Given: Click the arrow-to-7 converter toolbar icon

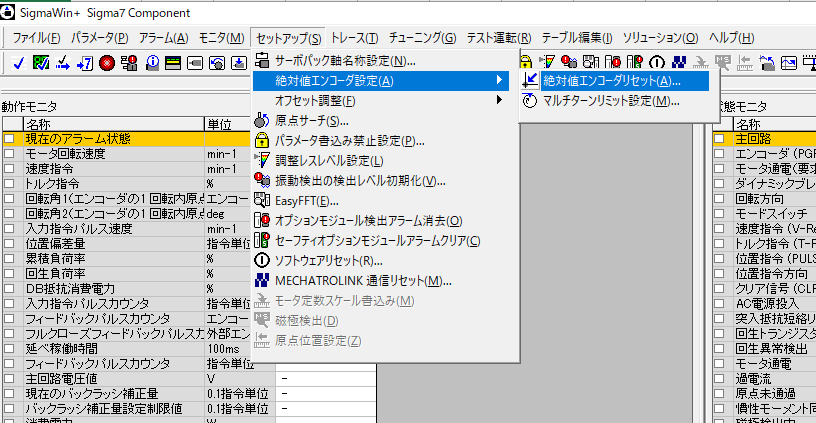Looking at the screenshot, I should click(x=85, y=63).
